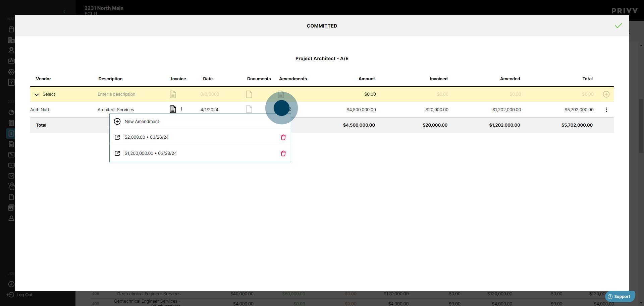Confirm with the green checkmark icon
Screen dimensions: 644x306
click(x=618, y=26)
